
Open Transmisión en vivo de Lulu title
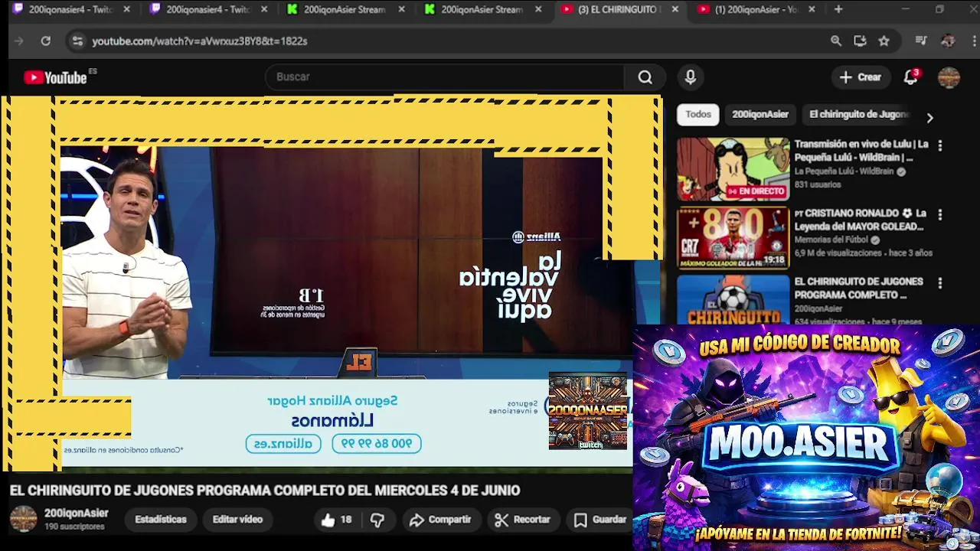click(861, 151)
